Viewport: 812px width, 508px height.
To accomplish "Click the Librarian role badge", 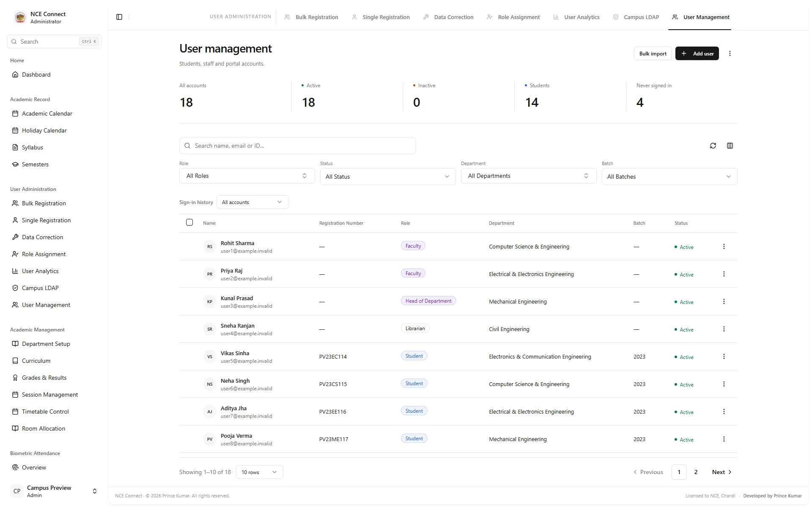I will pyautogui.click(x=415, y=329).
